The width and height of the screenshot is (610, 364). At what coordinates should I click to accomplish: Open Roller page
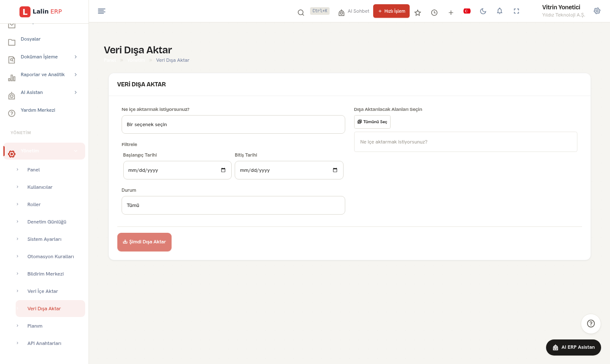[34, 204]
